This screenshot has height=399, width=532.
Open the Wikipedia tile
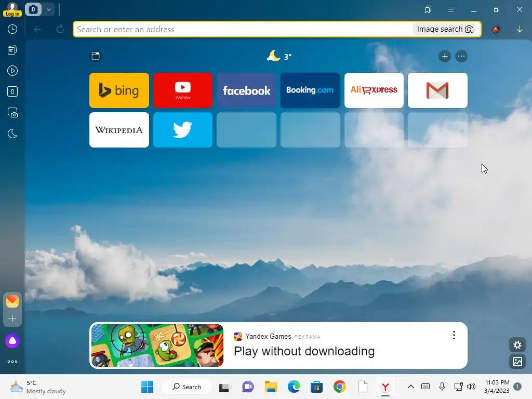[x=119, y=130]
